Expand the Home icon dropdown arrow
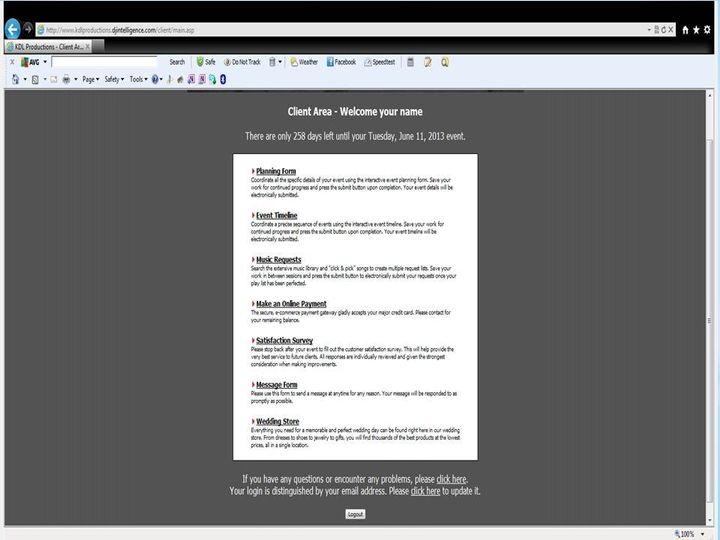 [25, 79]
